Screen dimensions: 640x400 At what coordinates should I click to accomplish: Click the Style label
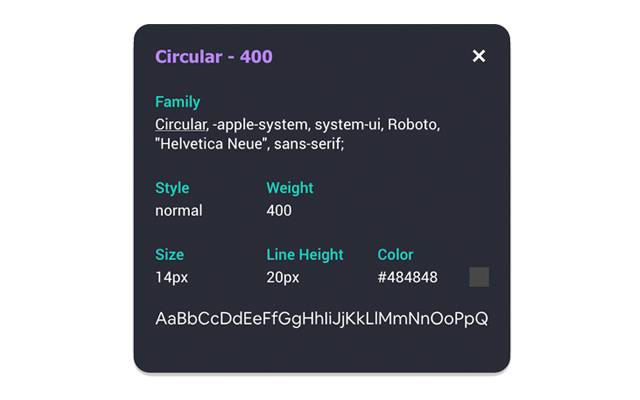(x=172, y=188)
